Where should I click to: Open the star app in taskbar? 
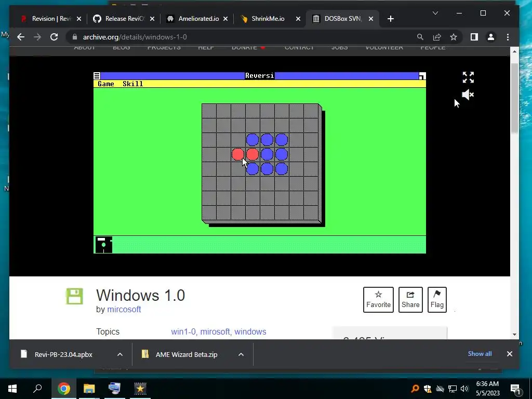tap(140, 389)
